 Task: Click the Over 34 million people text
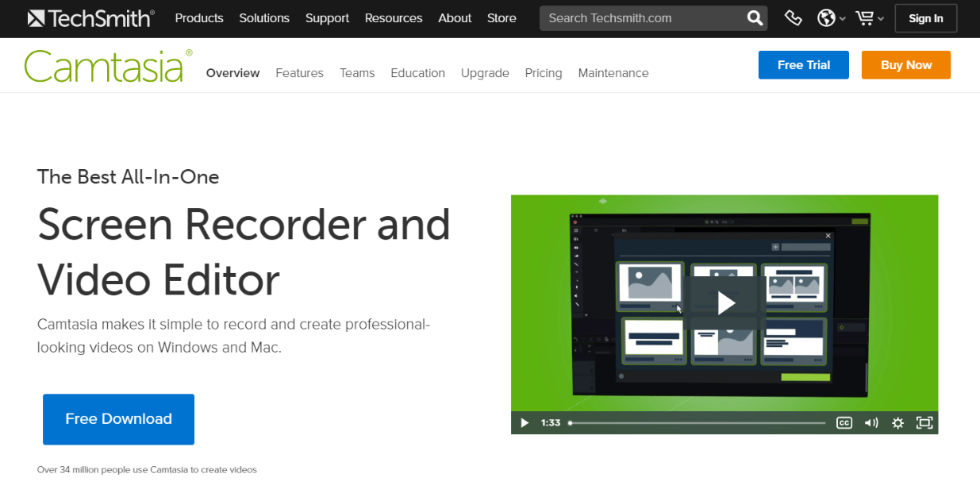(x=147, y=470)
